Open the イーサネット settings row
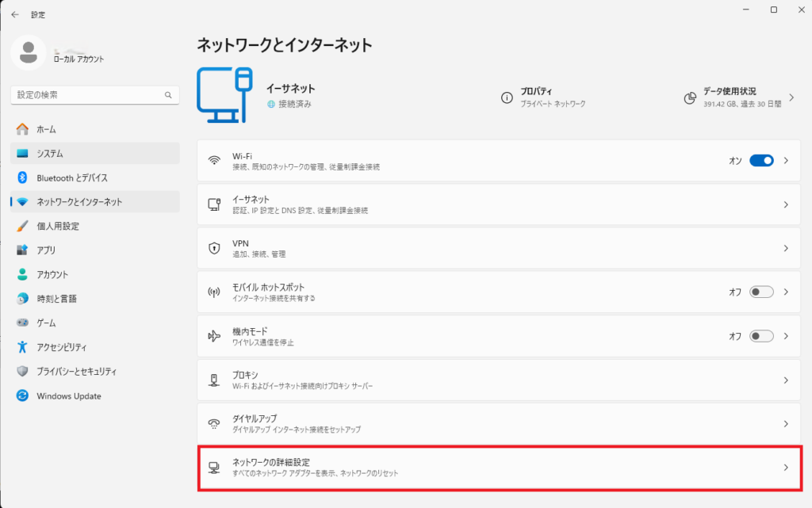812x508 pixels. (x=492, y=204)
